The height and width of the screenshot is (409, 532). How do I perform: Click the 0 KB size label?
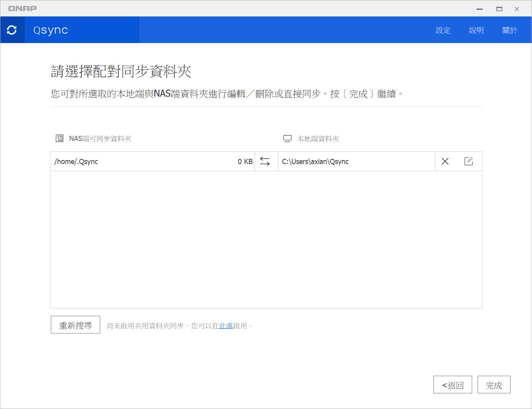(245, 161)
